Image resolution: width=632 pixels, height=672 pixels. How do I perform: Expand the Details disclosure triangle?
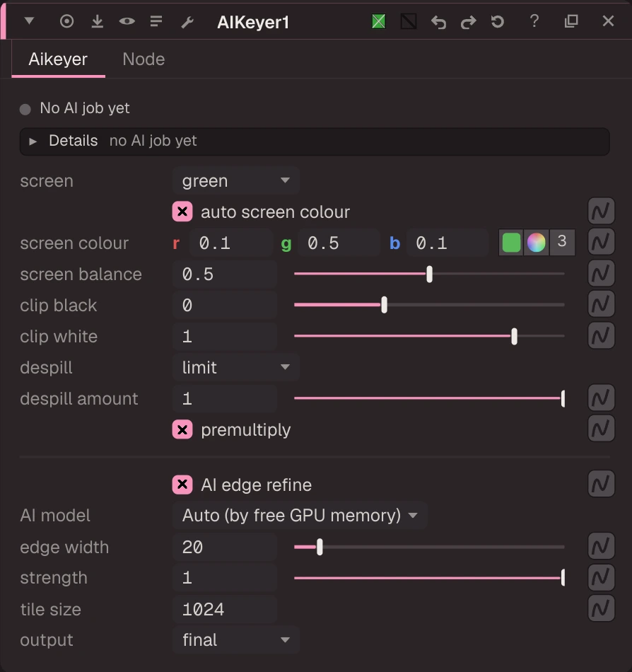33,141
